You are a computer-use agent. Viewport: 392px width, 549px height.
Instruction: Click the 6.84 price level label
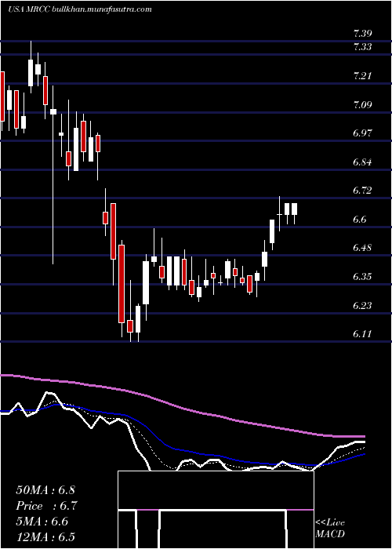(x=362, y=162)
